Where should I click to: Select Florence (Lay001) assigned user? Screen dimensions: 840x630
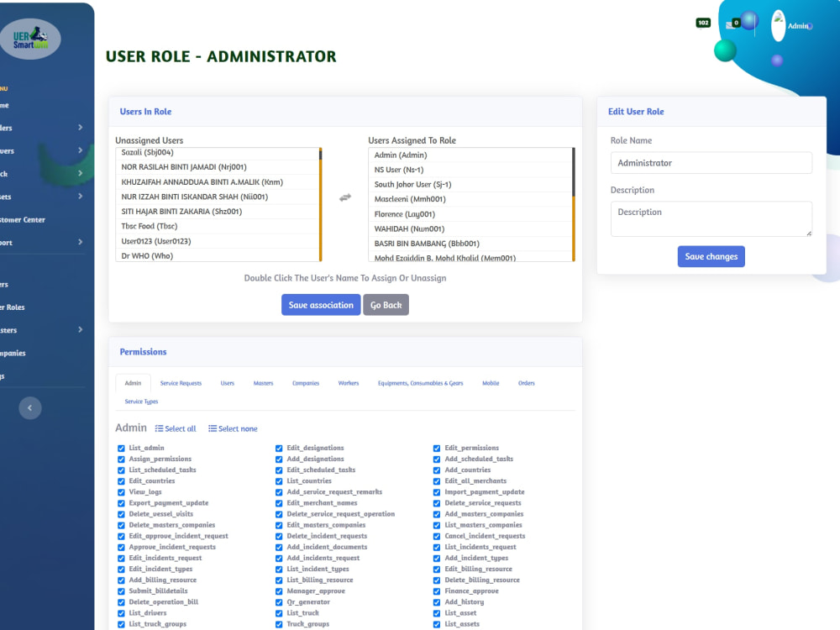coord(470,213)
